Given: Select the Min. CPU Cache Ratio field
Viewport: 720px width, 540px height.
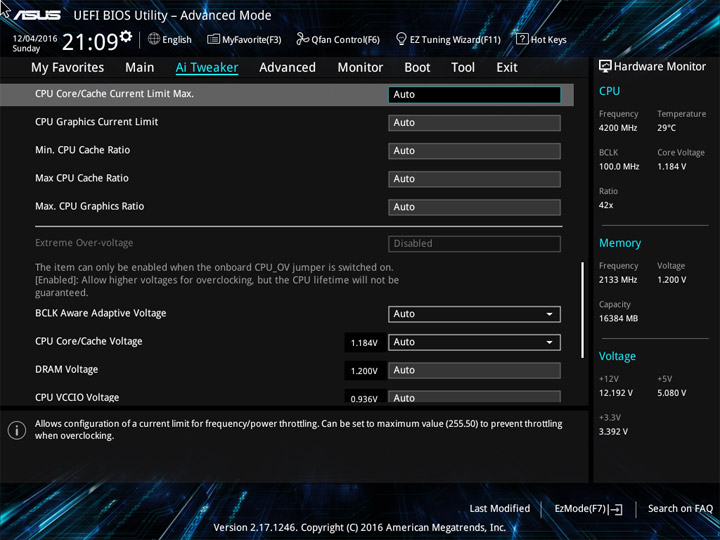Looking at the screenshot, I should coord(474,151).
